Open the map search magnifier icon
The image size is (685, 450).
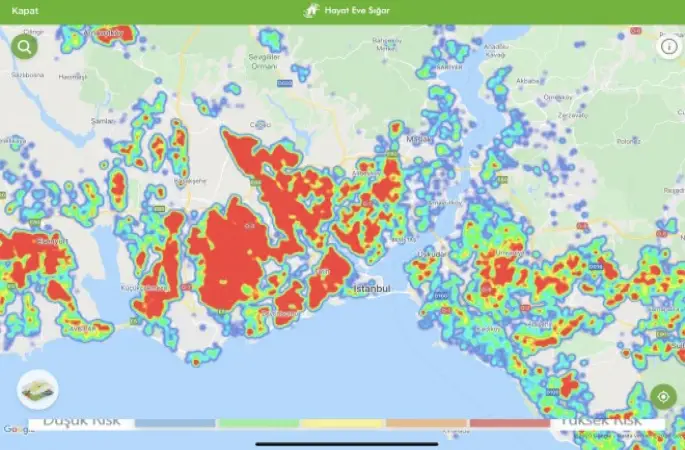click(22, 46)
